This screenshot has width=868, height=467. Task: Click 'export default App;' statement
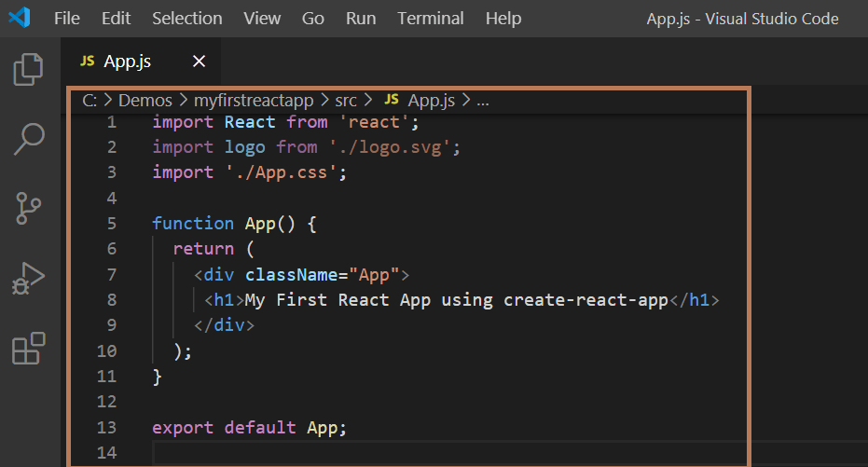pyautogui.click(x=249, y=428)
